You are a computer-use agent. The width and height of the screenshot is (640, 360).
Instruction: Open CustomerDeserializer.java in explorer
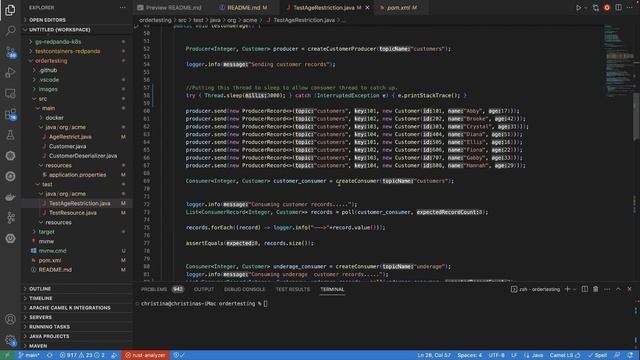point(83,156)
